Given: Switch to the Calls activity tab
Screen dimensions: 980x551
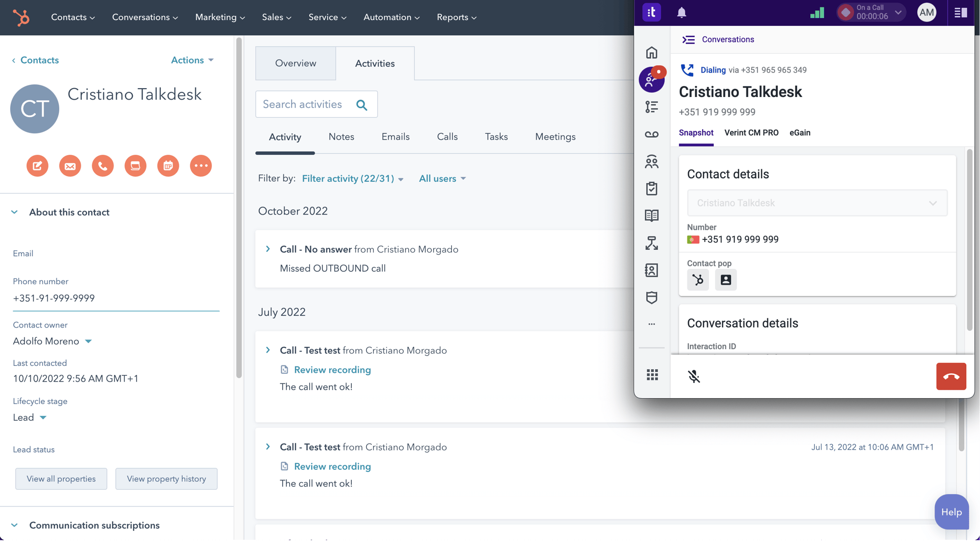Looking at the screenshot, I should pos(447,137).
